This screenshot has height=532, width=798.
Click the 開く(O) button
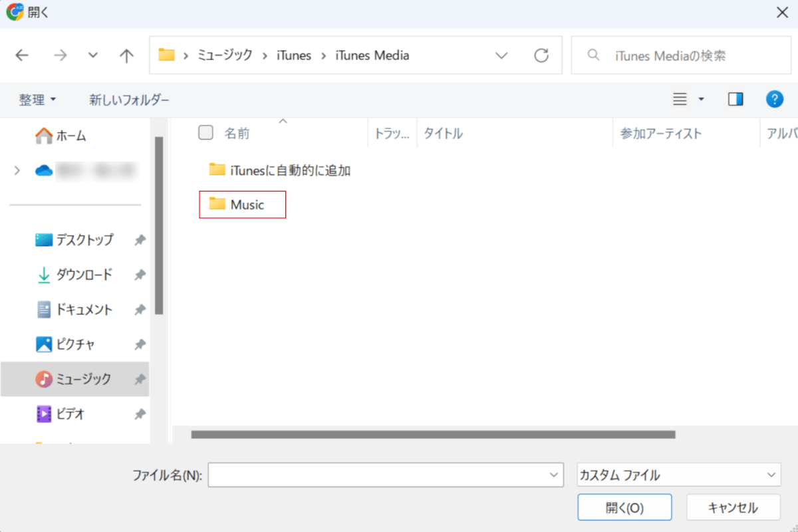[x=624, y=507]
